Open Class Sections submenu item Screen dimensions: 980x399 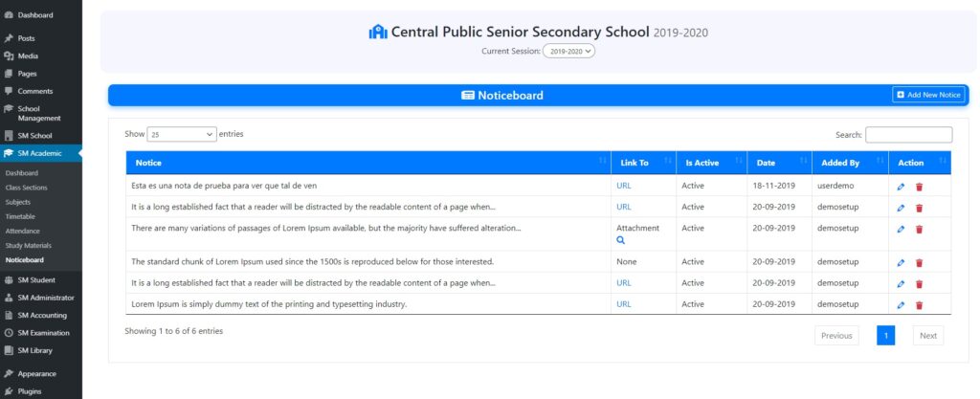[27, 188]
